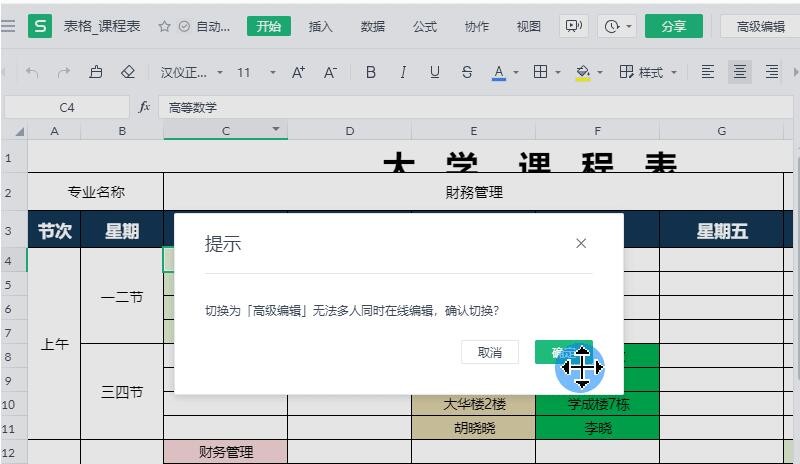Star the document as favorite
The height and width of the screenshot is (464, 800).
[x=164, y=27]
